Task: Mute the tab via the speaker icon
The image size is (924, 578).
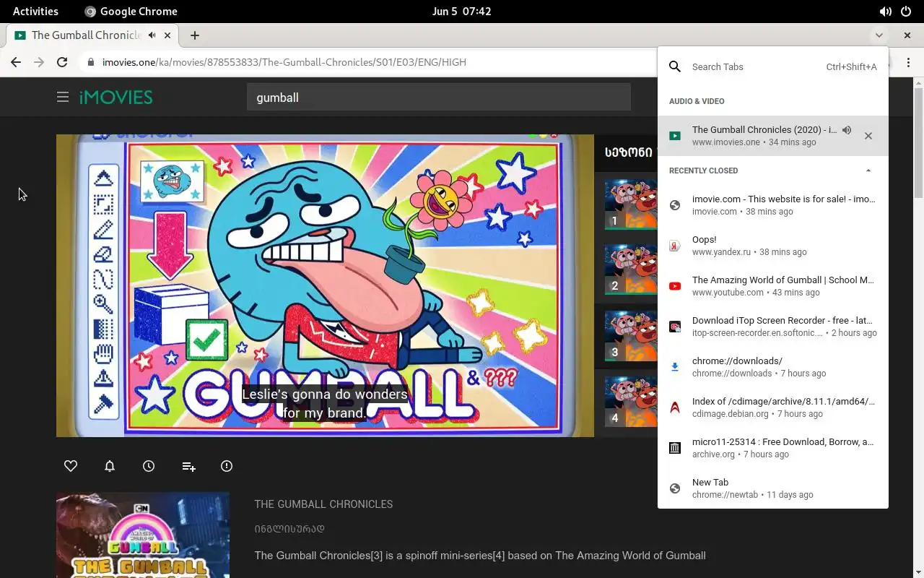Action: pos(152,35)
